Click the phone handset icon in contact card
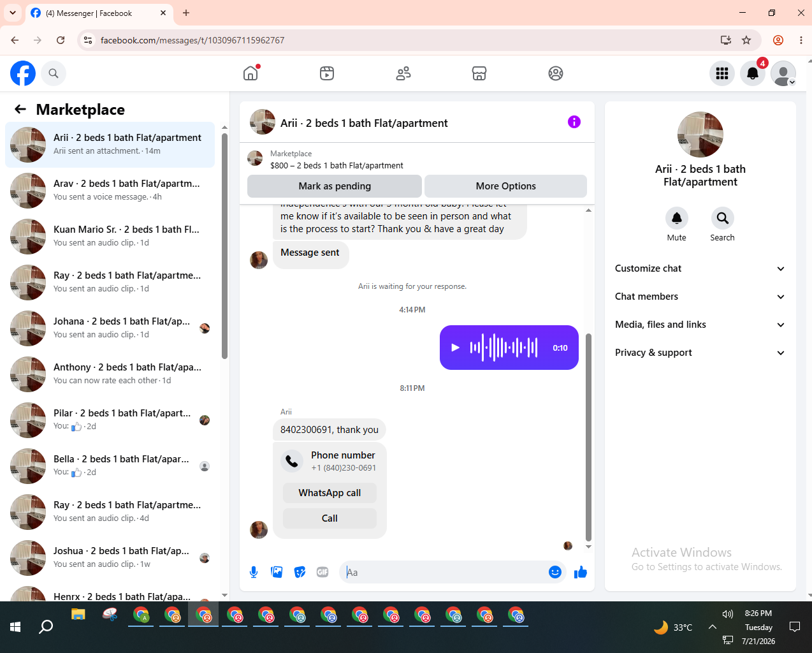 292,461
